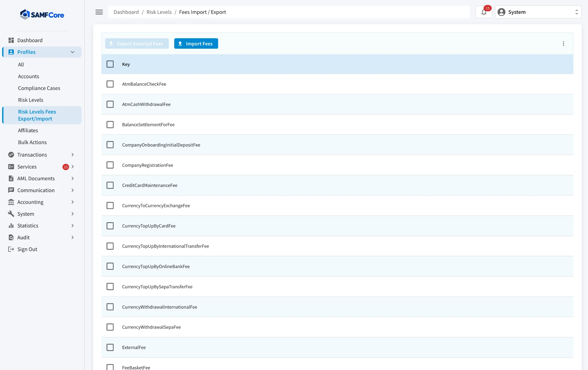Screen dimensions: 588x370
Task: Expand the Statistics chevron
Action: point(73,226)
